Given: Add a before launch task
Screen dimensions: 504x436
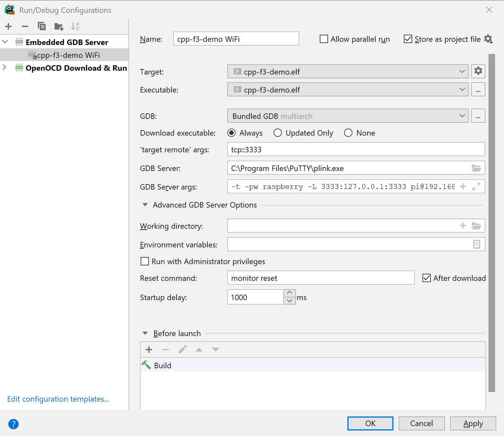Looking at the screenshot, I should click(x=149, y=350).
